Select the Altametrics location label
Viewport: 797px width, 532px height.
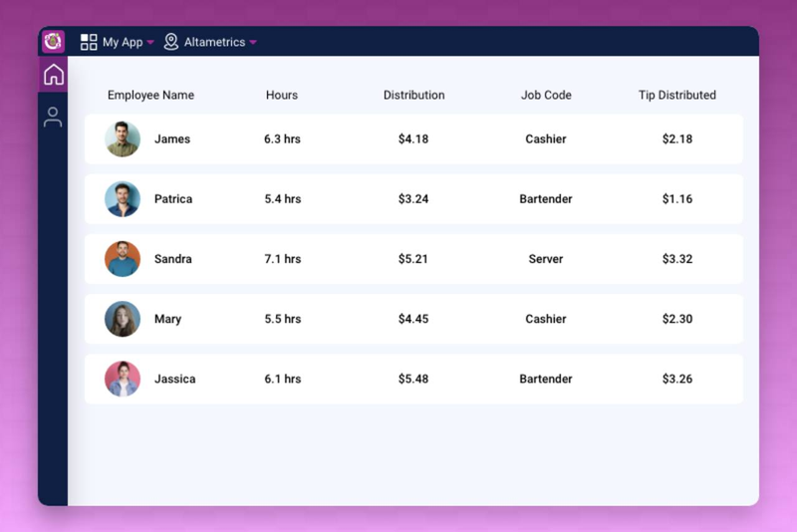coord(214,42)
